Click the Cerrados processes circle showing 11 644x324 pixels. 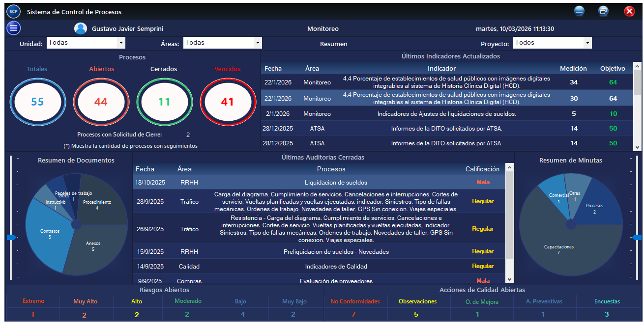click(164, 102)
